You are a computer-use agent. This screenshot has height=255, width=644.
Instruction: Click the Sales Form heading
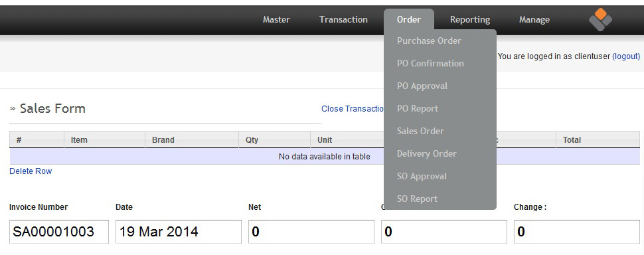pos(52,108)
